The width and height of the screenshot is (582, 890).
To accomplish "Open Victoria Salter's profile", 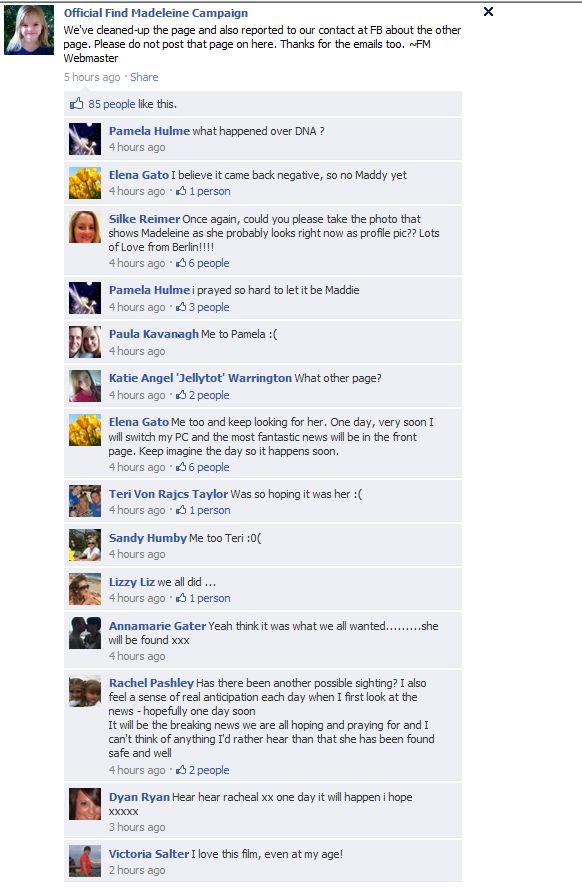I will click(149, 854).
